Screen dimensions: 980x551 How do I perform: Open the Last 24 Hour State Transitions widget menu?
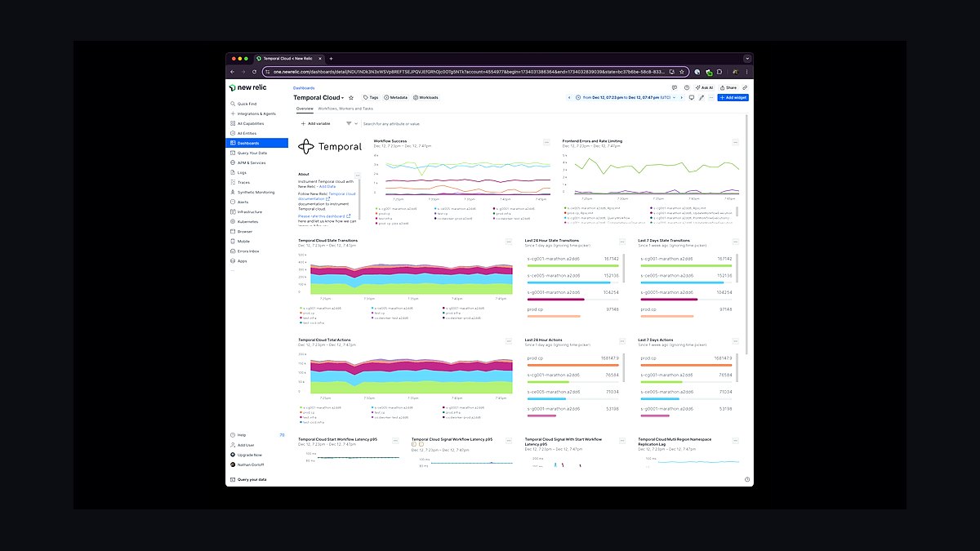(622, 242)
